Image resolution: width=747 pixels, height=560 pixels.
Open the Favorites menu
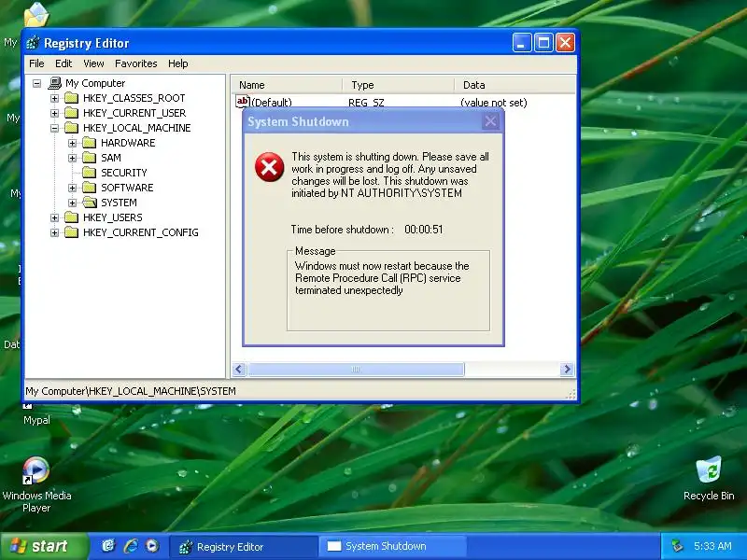pos(135,63)
